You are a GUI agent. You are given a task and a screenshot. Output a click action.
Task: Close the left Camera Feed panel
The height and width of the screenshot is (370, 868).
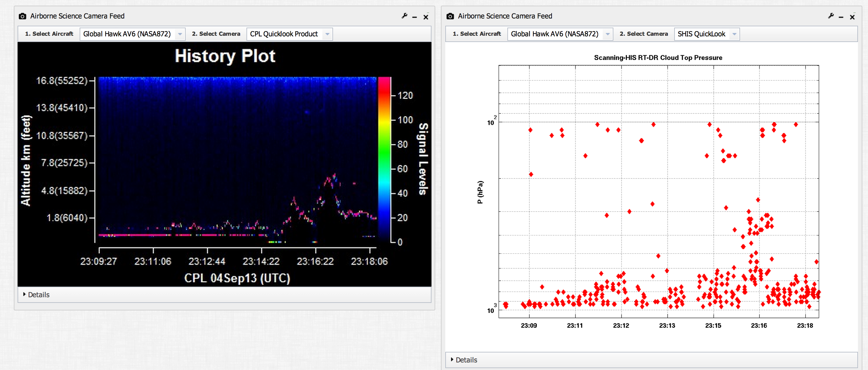pos(426,17)
